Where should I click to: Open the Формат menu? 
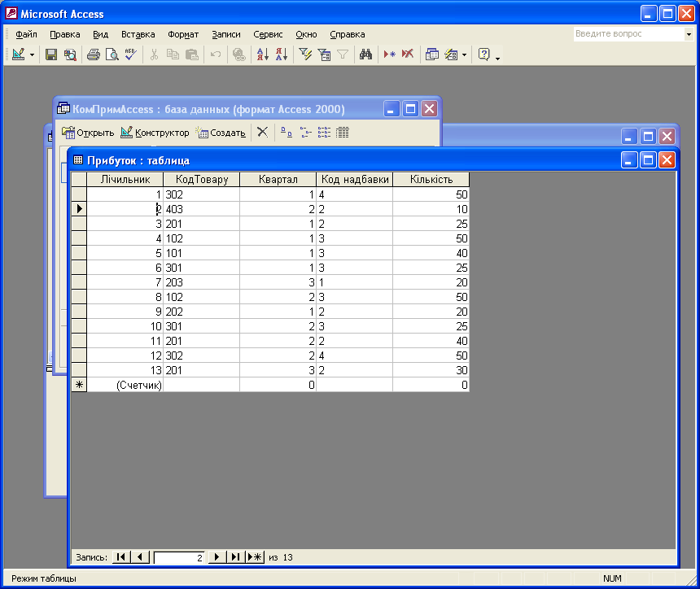pyautogui.click(x=183, y=34)
